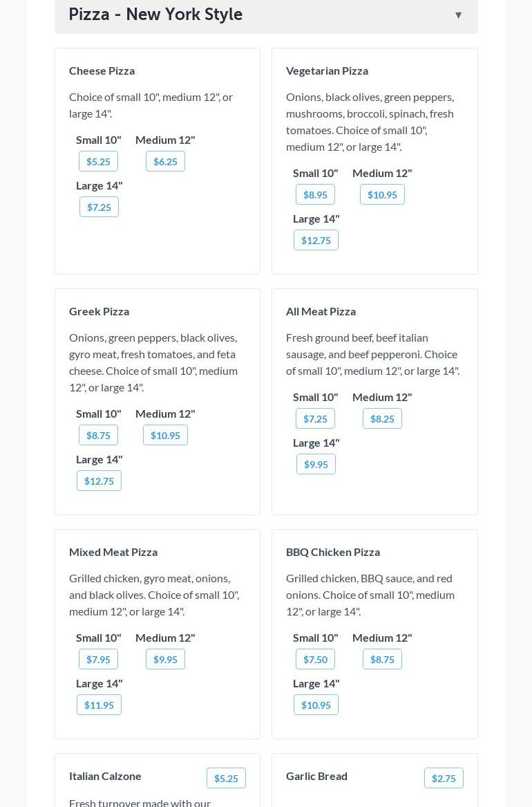Select Vegetarian Pizza Small 10" $8.95 price
The image size is (532, 807).
315,194
